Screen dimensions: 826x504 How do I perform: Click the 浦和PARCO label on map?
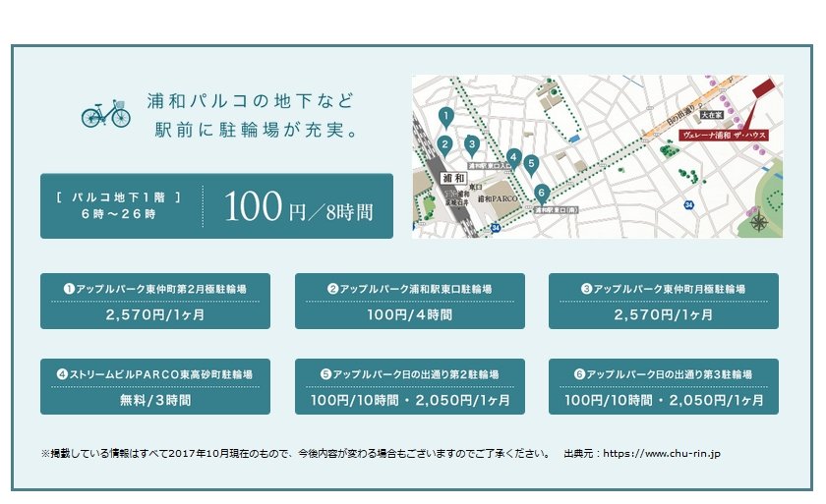(498, 198)
